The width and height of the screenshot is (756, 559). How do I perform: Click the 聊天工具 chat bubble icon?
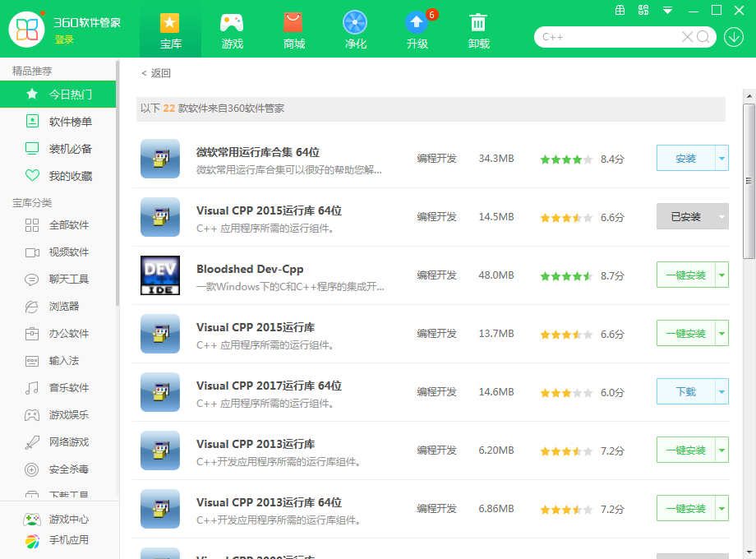32,279
